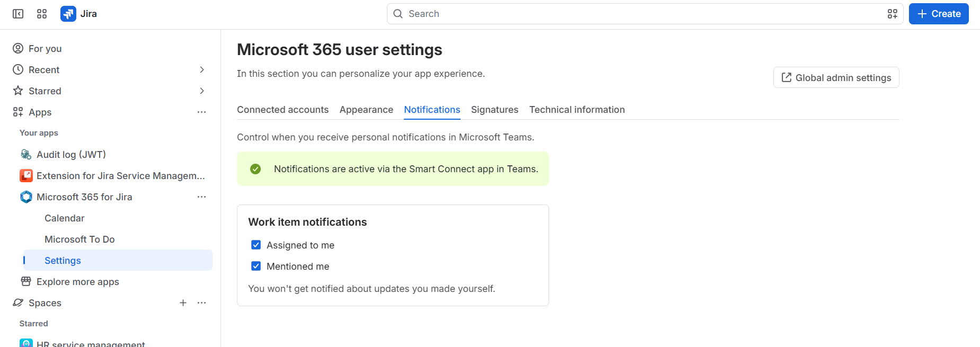Click Extension for Jira Service Management icon

click(26, 175)
